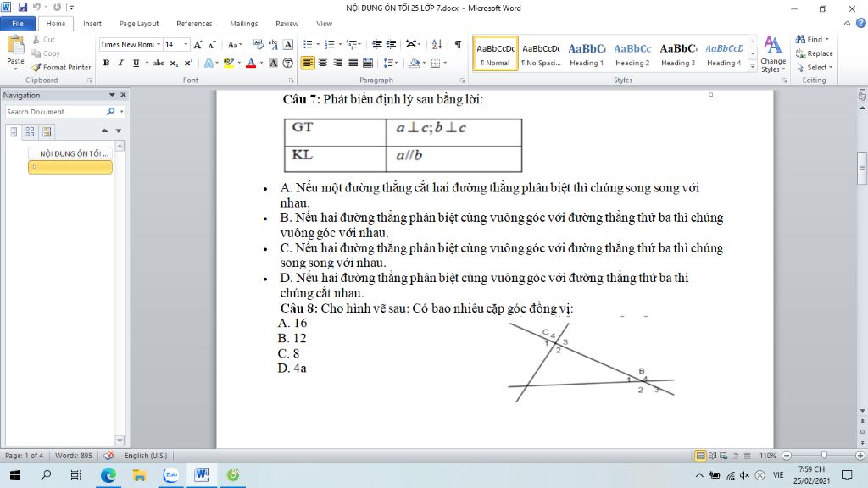The width and height of the screenshot is (868, 488).
Task: Apply Text Effects to selection
Action: click(209, 63)
